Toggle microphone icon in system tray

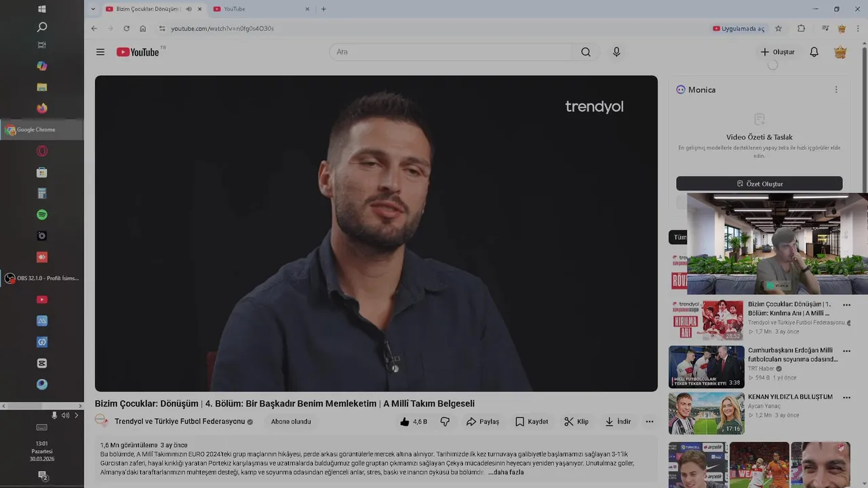point(54,415)
